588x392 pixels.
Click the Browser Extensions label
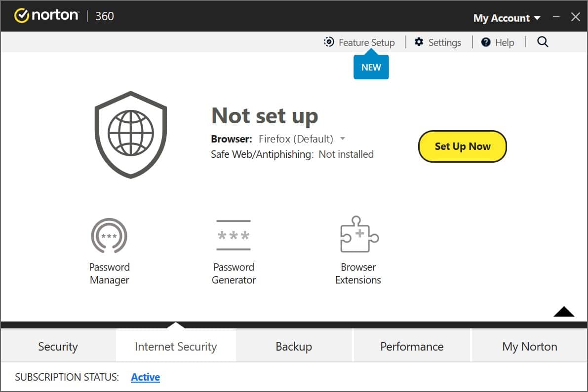(358, 274)
